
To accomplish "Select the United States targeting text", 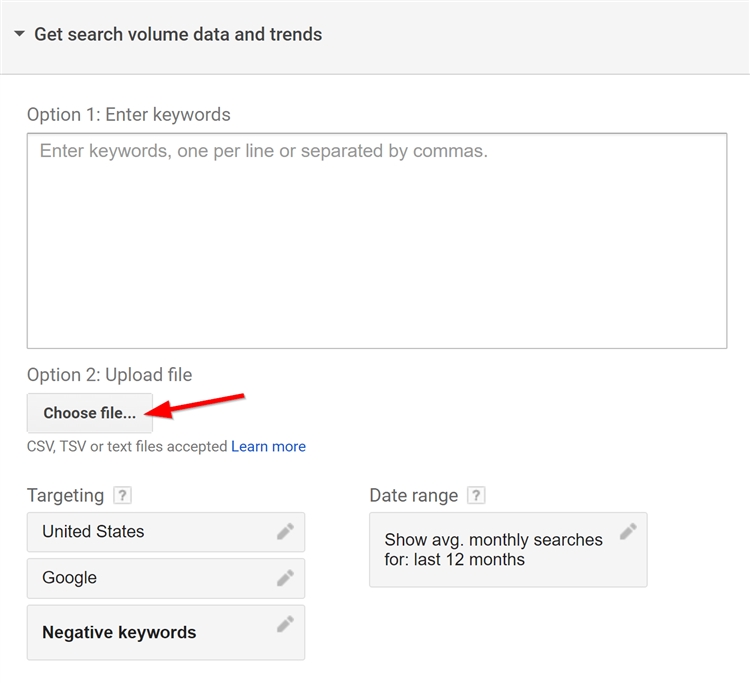I will [93, 532].
